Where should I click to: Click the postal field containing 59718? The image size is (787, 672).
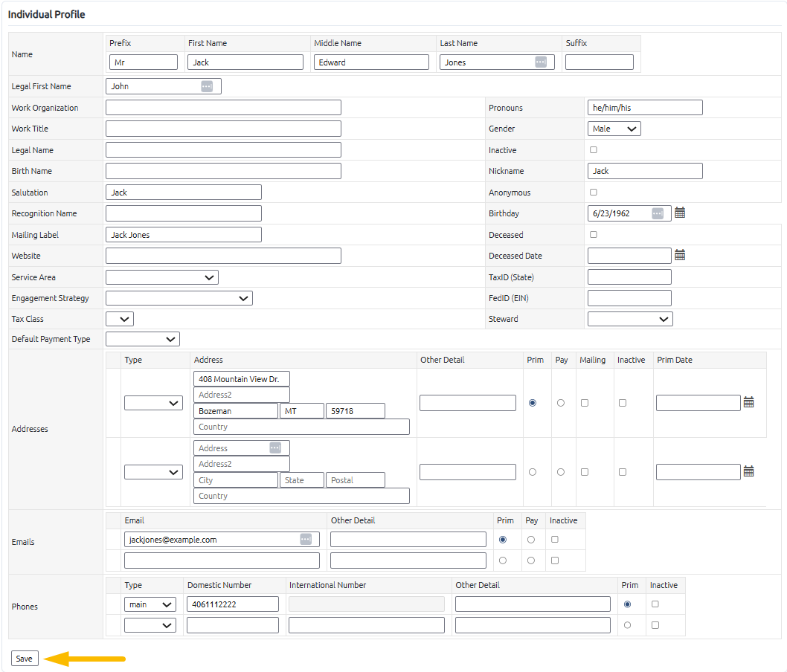356,411
